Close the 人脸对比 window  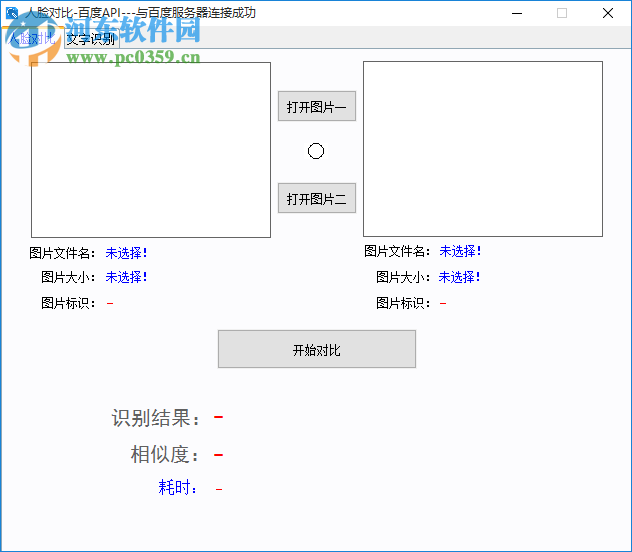pos(608,13)
